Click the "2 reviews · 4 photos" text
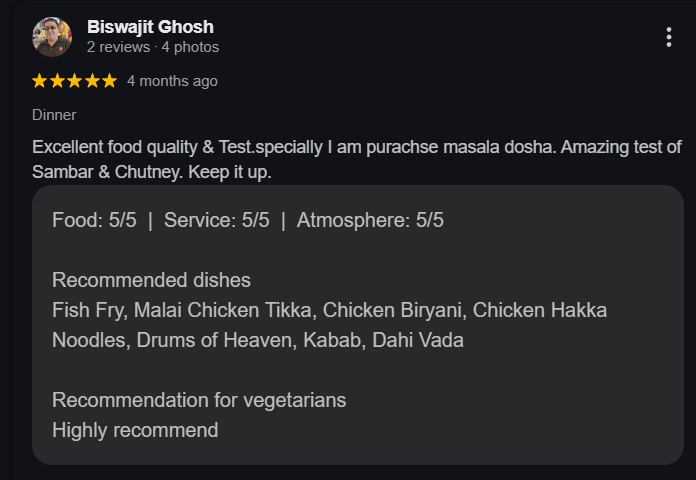The width and height of the screenshot is (696, 480). tap(152, 47)
